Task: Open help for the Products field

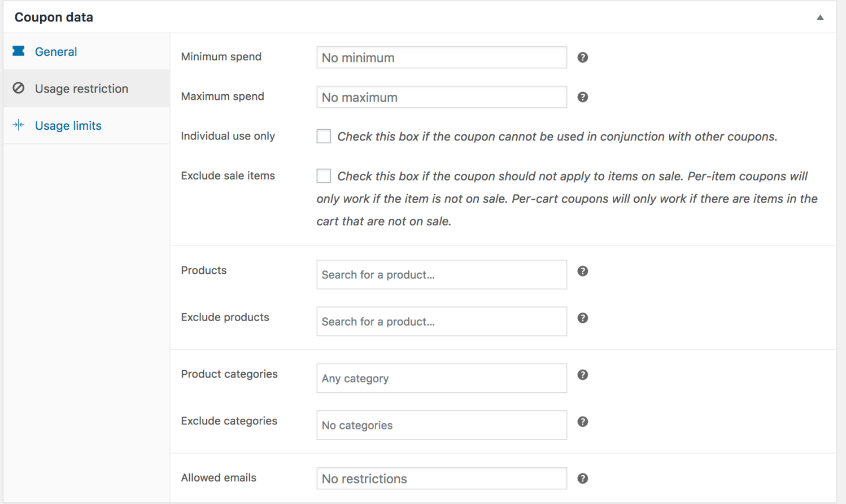Action: click(582, 271)
